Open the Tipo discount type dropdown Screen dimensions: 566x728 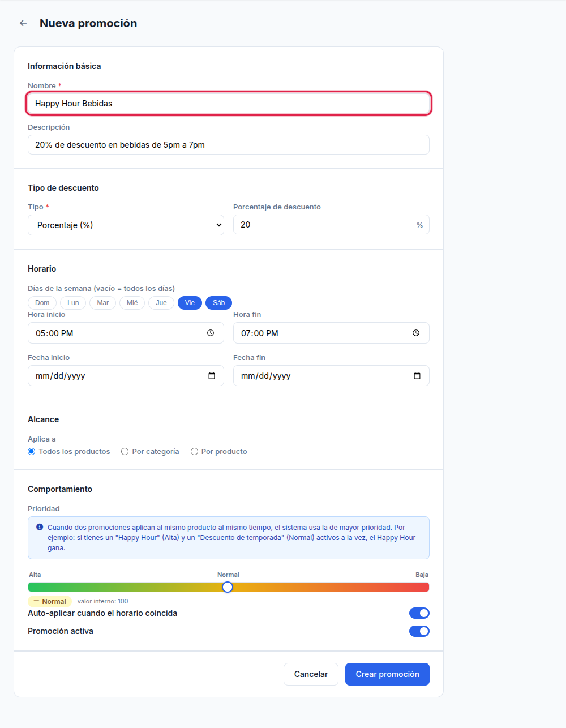(126, 225)
